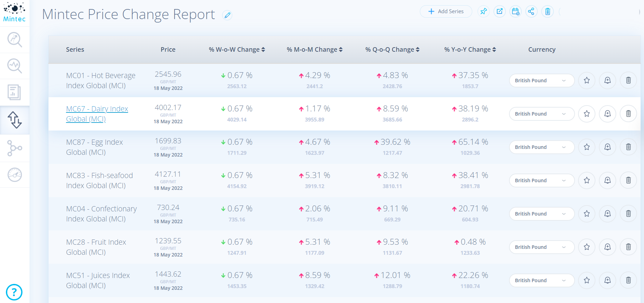Viewport: 644px width, 303px height.
Task: Click the pencil icon to edit report title
Action: 227,15
